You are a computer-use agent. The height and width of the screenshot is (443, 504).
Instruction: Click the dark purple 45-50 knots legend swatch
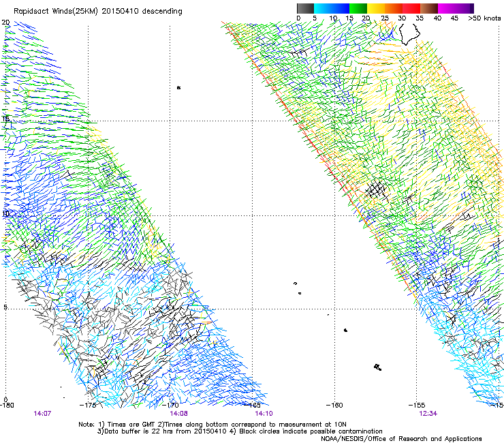(x=464, y=8)
